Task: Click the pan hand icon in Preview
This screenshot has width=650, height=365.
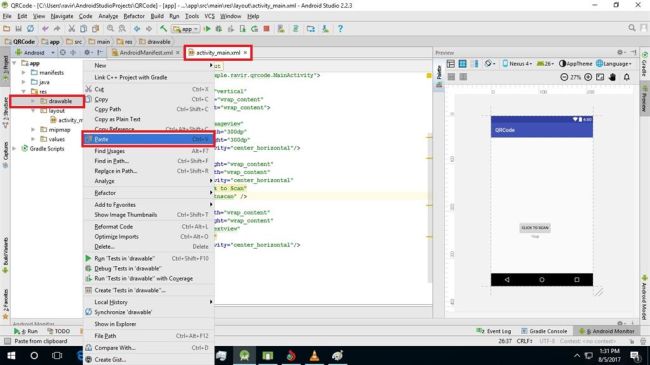Action: click(x=612, y=77)
